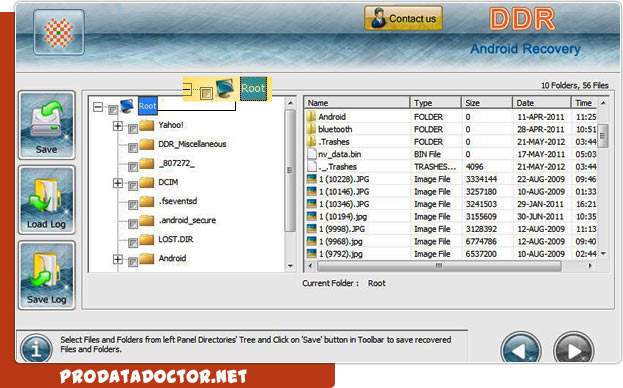Viewport: 623px width, 388px height.
Task: Click the 1 (10228).JPG image icon
Action: tap(312, 179)
